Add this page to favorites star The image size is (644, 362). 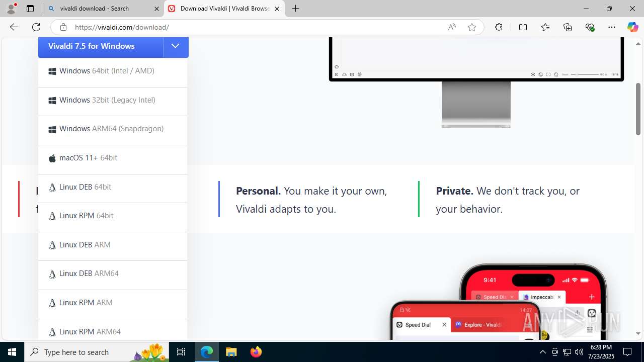pos(472,27)
